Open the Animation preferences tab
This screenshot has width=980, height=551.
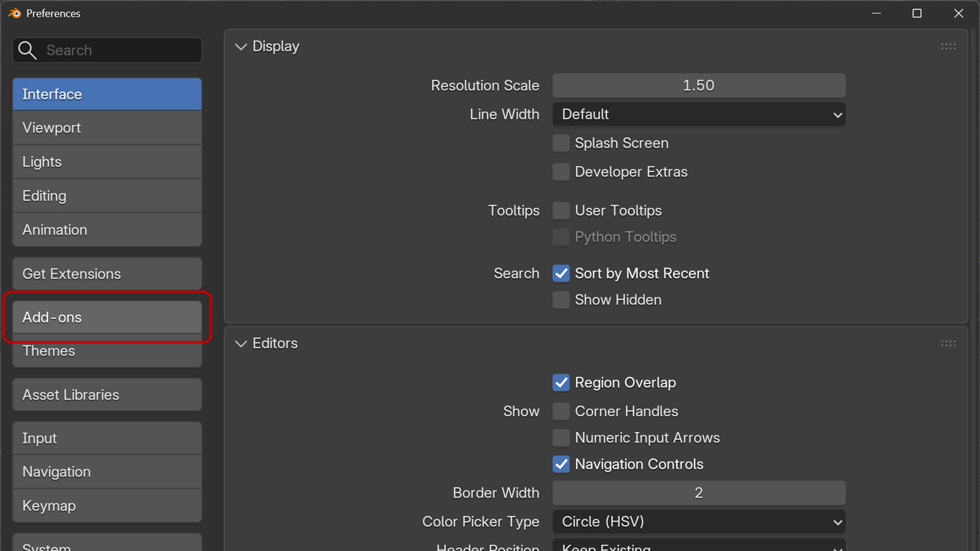[107, 230]
